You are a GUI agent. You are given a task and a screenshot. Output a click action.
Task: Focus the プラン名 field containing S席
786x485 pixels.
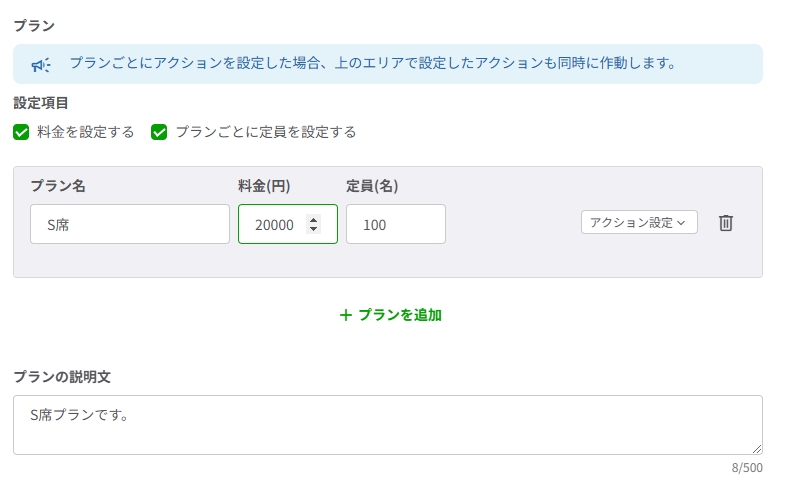tap(130, 225)
